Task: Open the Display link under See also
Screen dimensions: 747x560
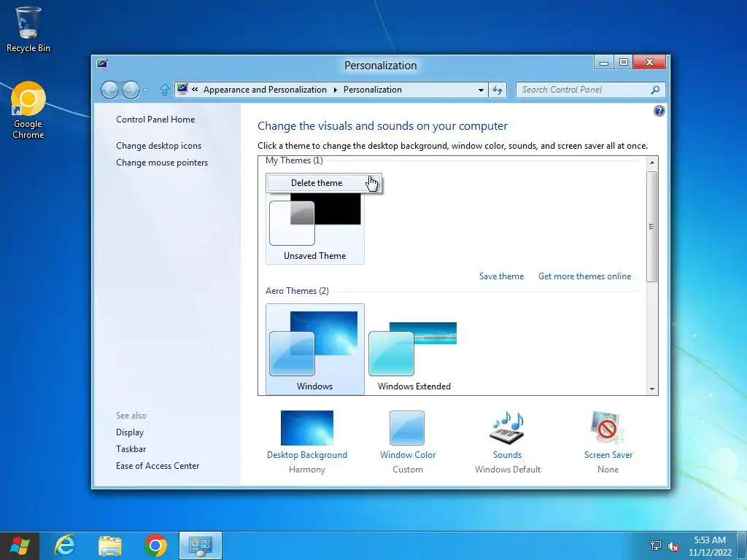Action: 130,432
